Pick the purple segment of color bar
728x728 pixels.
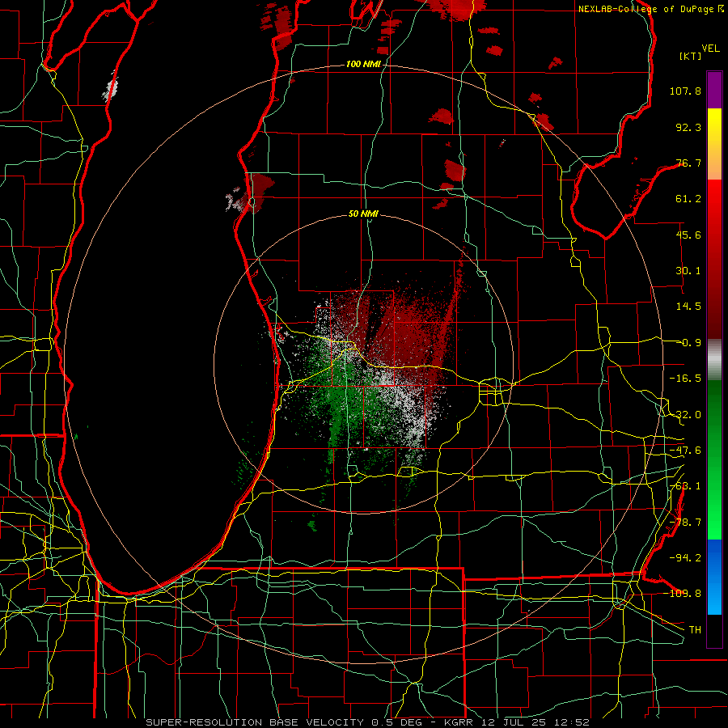[x=714, y=90]
